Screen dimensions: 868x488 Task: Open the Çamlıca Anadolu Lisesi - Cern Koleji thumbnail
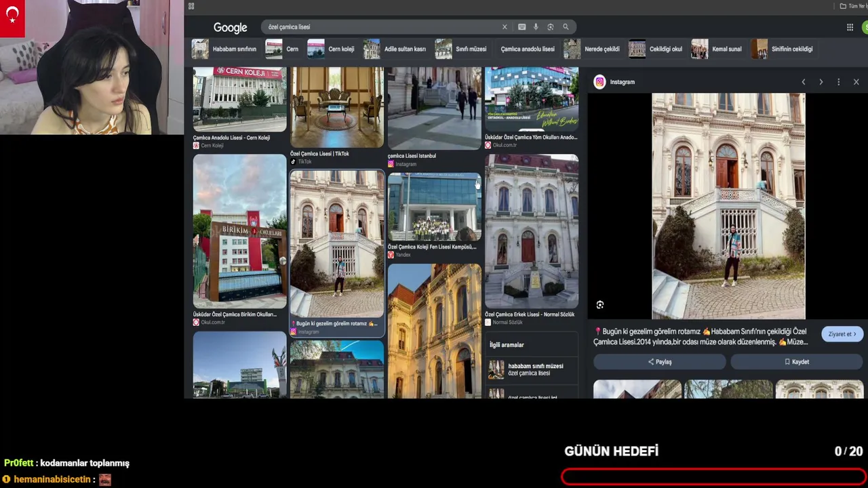click(x=239, y=99)
